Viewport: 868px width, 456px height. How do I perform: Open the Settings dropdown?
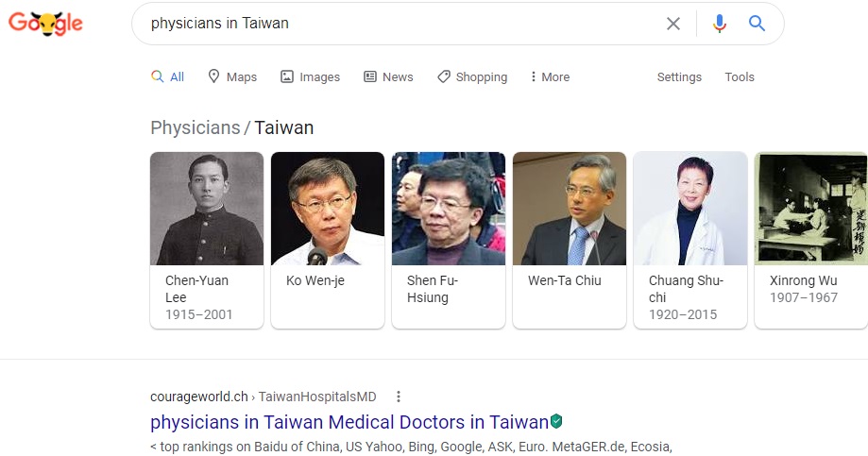click(x=679, y=76)
